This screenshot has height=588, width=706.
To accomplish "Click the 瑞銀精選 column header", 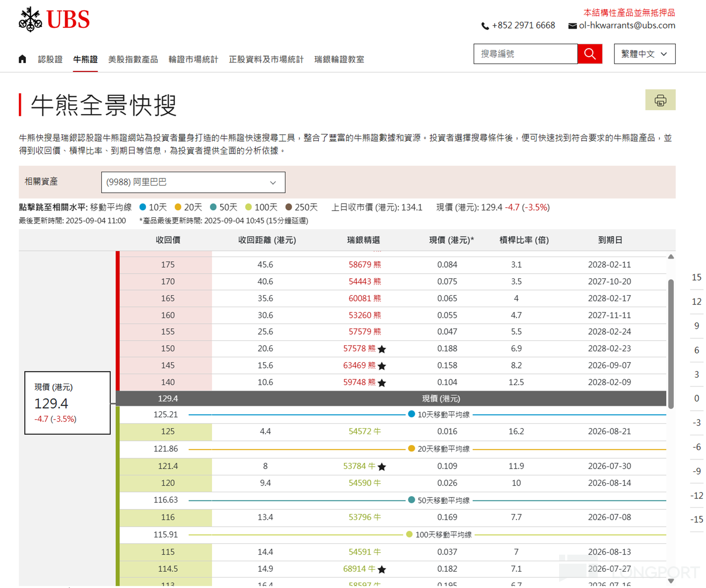I will point(363,240).
